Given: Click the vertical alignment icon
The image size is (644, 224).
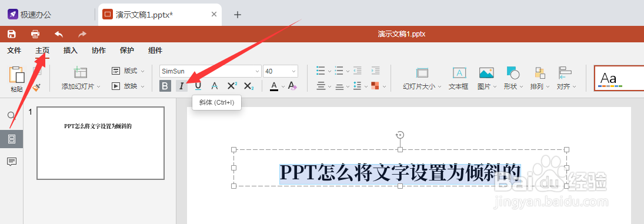Looking at the screenshot, I should pos(339,86).
